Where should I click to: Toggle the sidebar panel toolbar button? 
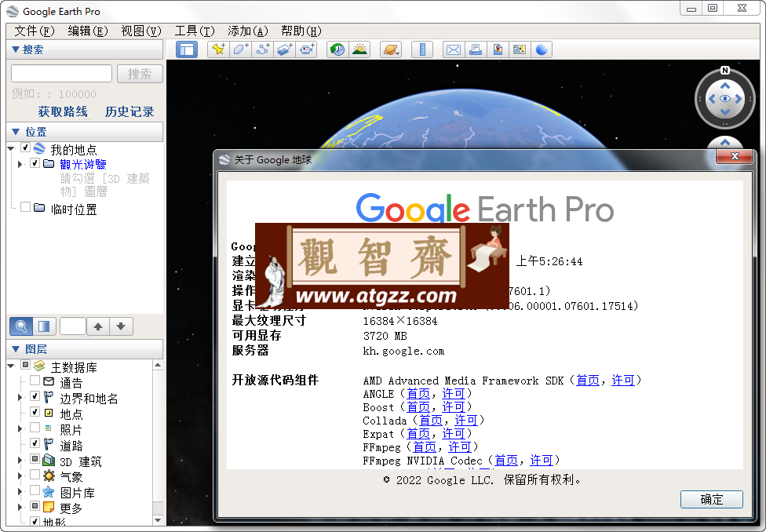[187, 49]
